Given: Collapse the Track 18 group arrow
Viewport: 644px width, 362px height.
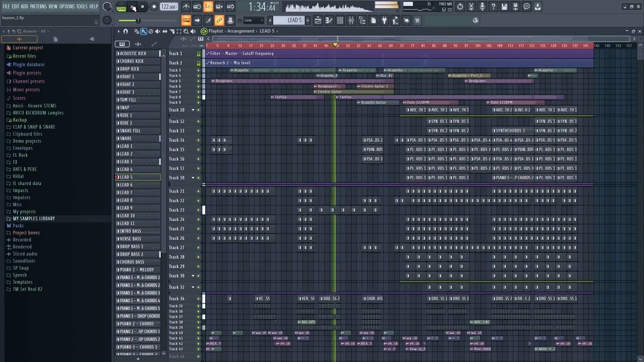Looking at the screenshot, I should 193,178.
